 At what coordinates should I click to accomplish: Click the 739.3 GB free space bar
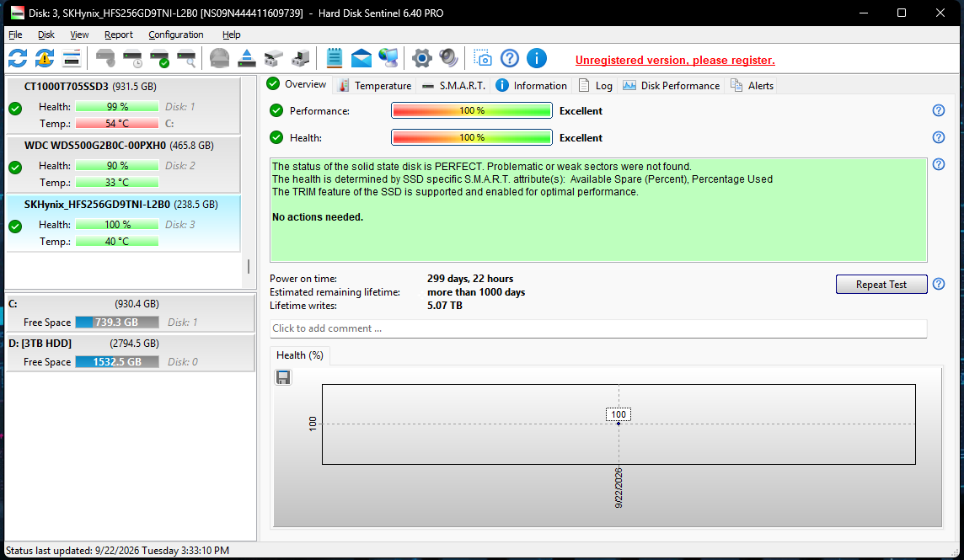(x=117, y=323)
